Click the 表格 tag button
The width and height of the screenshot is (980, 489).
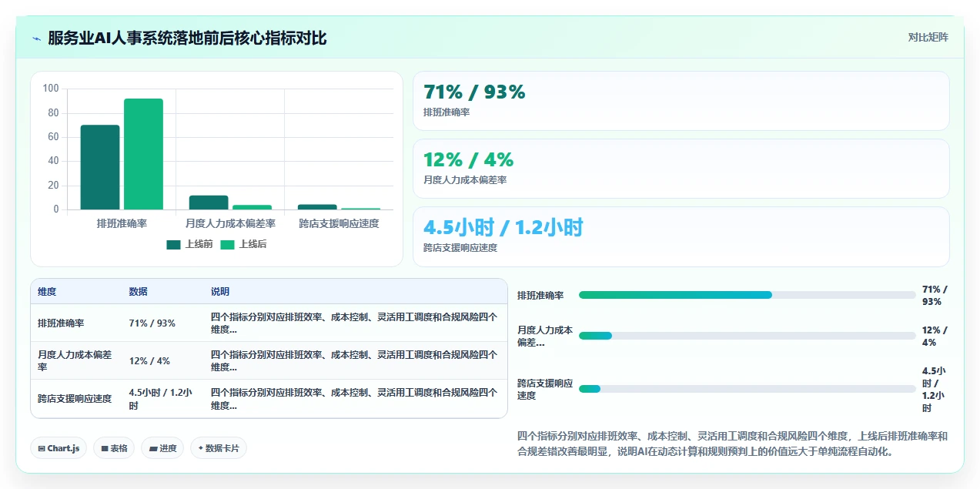tap(114, 448)
